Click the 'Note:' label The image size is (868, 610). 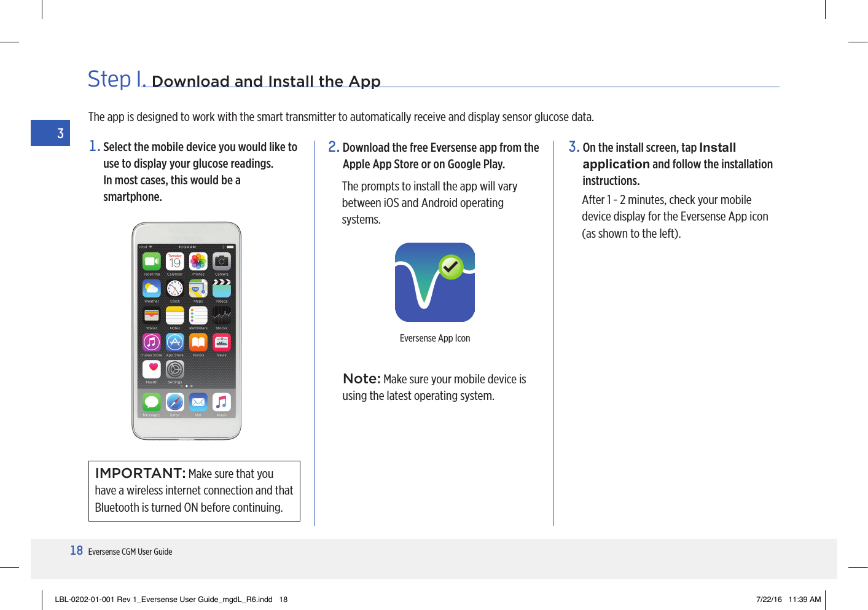(362, 378)
